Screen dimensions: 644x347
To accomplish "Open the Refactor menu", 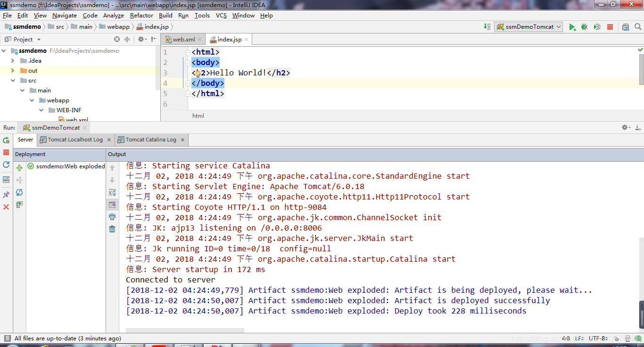I will pos(141,16).
